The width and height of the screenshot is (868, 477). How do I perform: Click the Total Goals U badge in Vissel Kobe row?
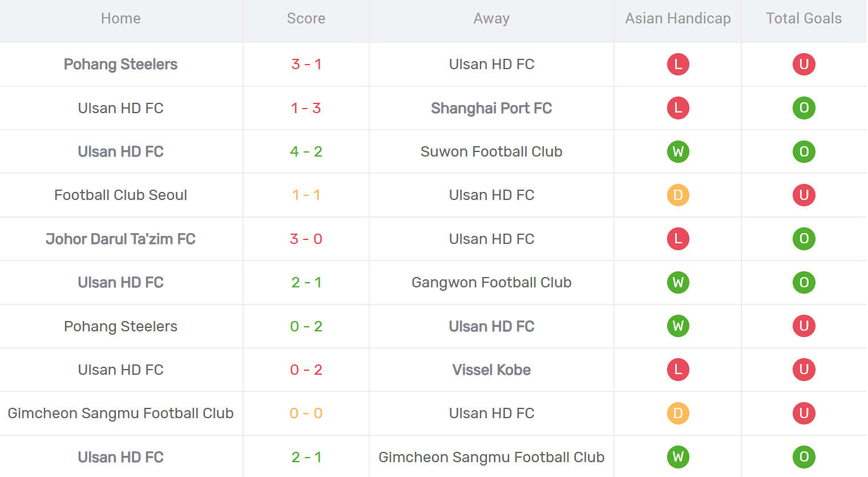click(x=804, y=370)
